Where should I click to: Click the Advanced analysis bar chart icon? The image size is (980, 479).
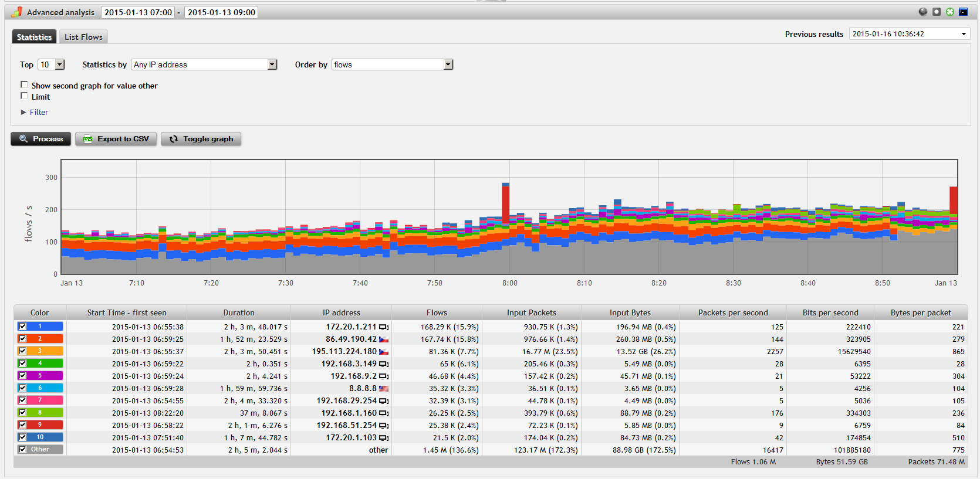[16, 12]
